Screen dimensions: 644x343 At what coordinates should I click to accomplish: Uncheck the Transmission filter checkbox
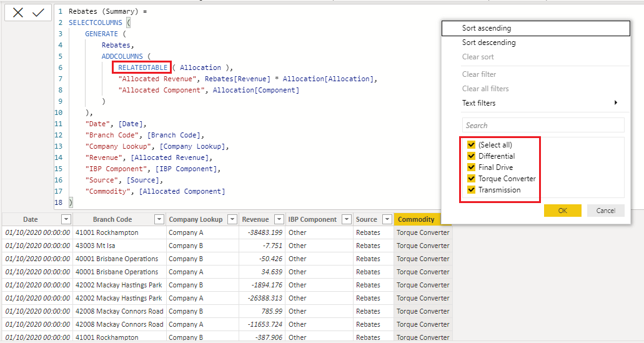click(x=471, y=190)
